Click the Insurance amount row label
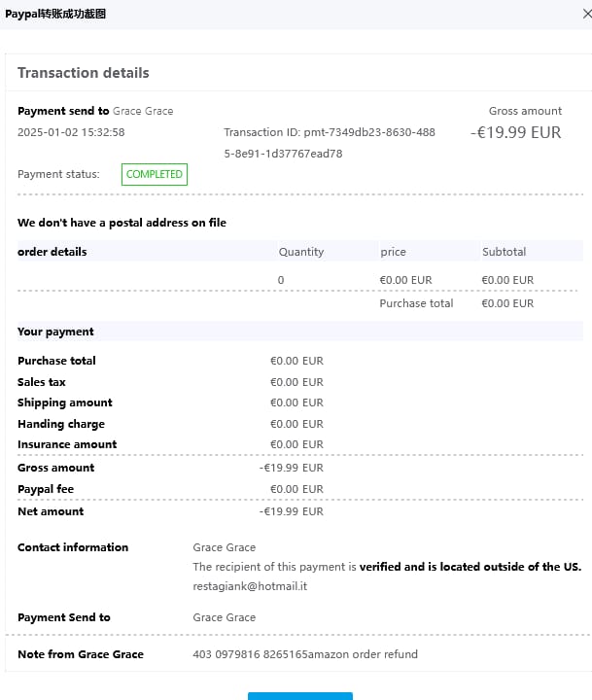The height and width of the screenshot is (700, 592). (67, 444)
